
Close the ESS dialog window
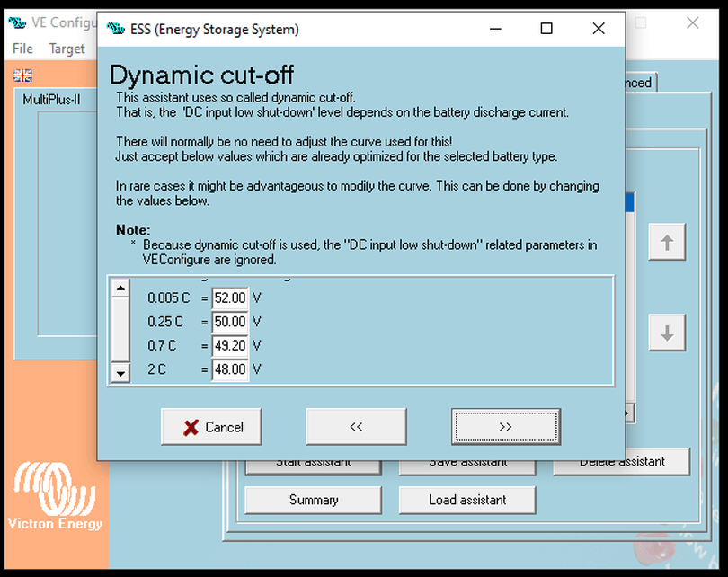click(599, 29)
